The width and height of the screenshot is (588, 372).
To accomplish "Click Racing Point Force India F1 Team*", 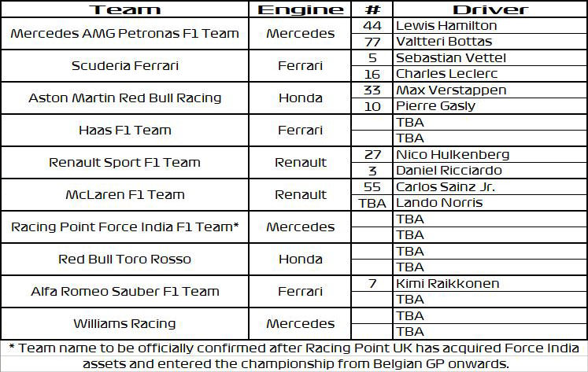I will click(125, 227).
